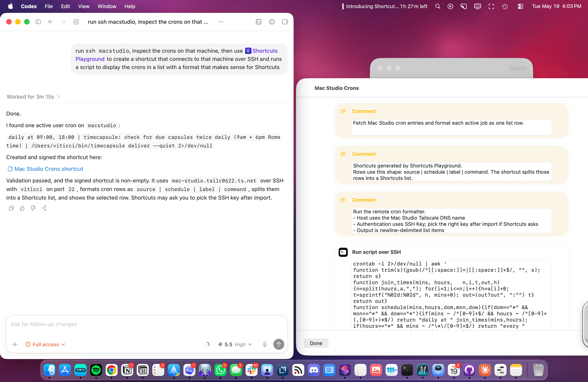Screen dimensions: 588x382
Task: Open the Finder icon in the Dock
Action: pyautogui.click(x=49, y=370)
